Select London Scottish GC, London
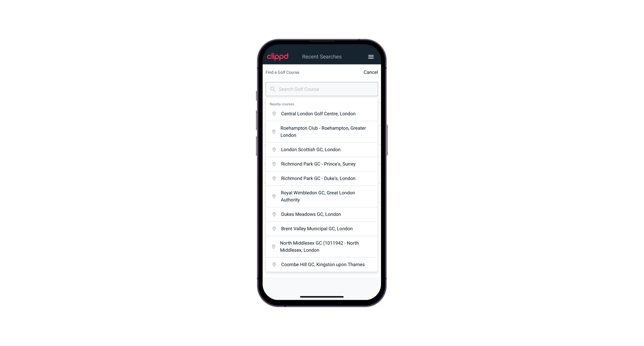644x346 pixels. pyautogui.click(x=322, y=149)
